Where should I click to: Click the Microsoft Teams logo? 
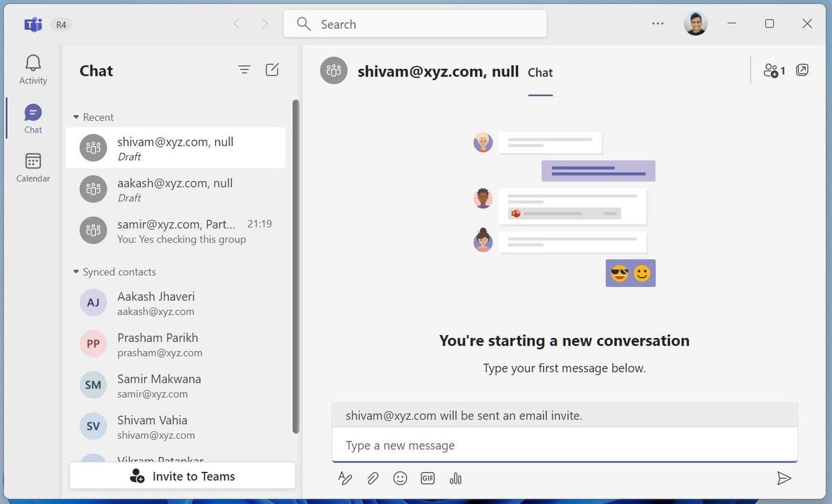[x=33, y=24]
